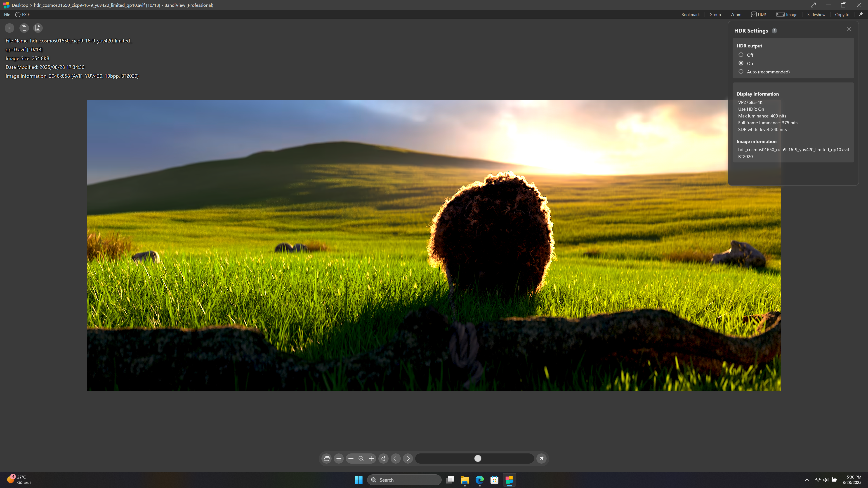Go to previous image
Screen dimensions: 868x488
[396, 458]
